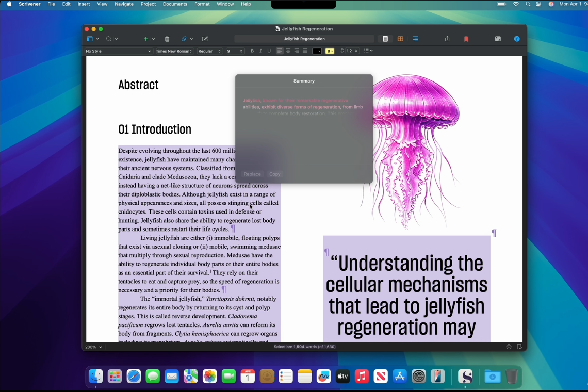Open the Documents menu
The height and width of the screenshot is (392, 588).
tap(175, 4)
